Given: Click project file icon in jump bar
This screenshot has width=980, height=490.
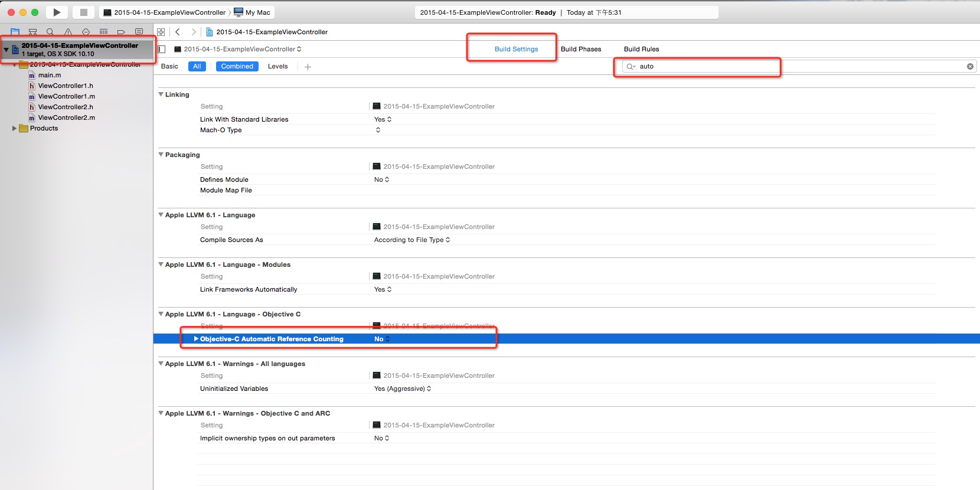Looking at the screenshot, I should [209, 32].
